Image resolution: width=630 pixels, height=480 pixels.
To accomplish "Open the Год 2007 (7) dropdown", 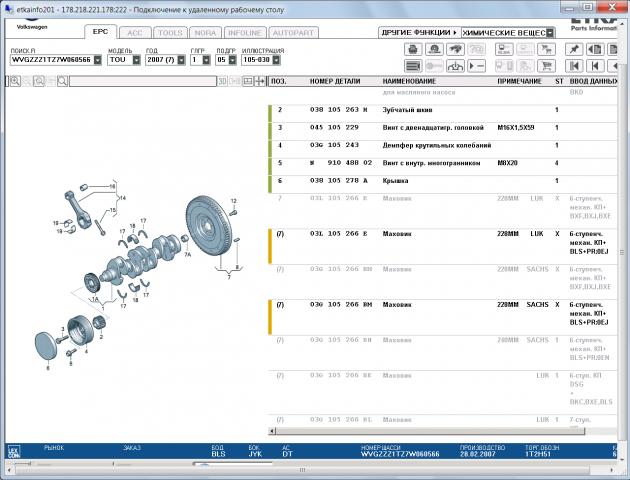I will [181, 60].
